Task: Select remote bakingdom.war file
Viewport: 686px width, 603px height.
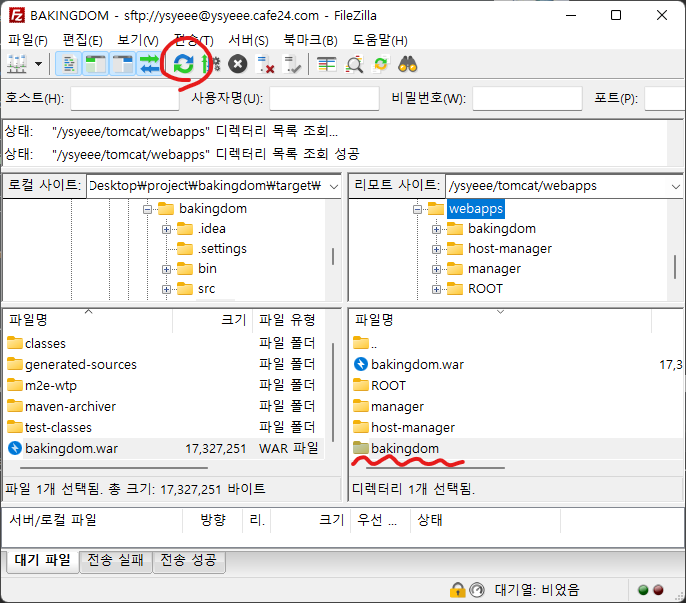Action: click(417, 365)
